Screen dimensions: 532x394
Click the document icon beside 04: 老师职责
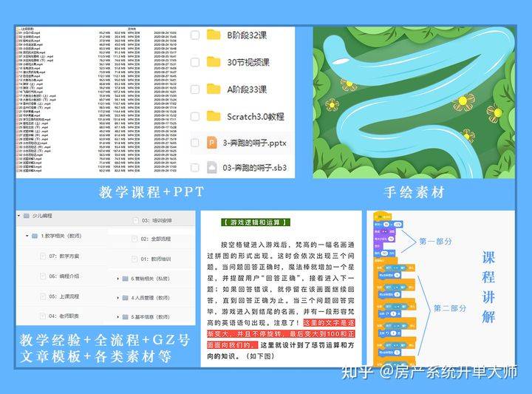[x=43, y=316]
